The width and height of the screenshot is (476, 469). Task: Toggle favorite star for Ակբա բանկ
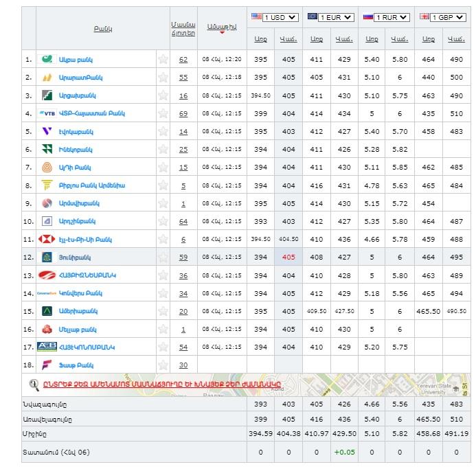[x=163, y=60]
